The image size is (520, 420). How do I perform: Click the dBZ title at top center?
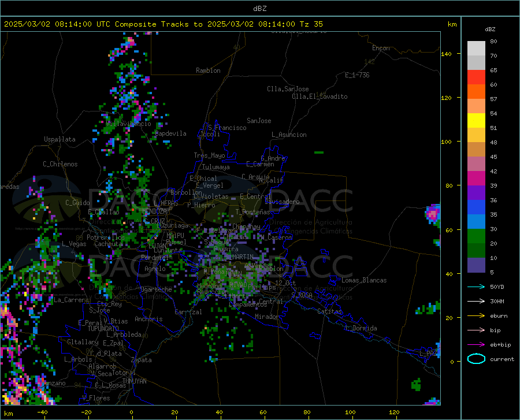pyautogui.click(x=259, y=9)
